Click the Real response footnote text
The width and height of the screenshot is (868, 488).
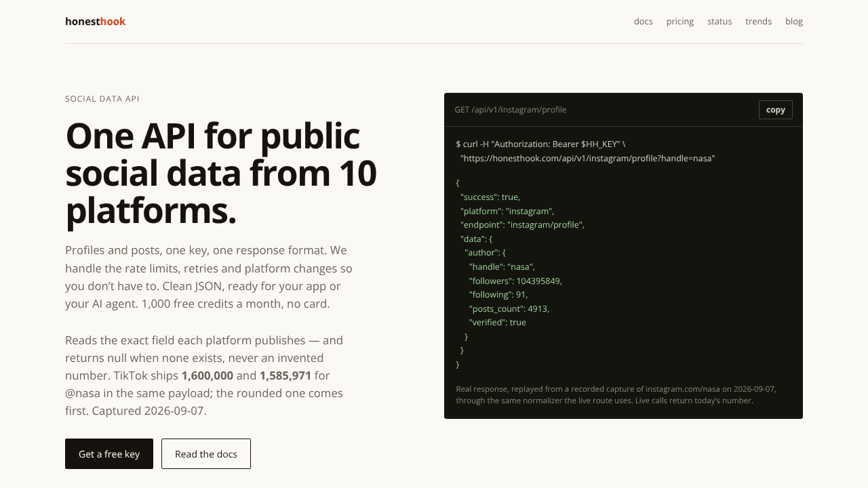tap(616, 395)
